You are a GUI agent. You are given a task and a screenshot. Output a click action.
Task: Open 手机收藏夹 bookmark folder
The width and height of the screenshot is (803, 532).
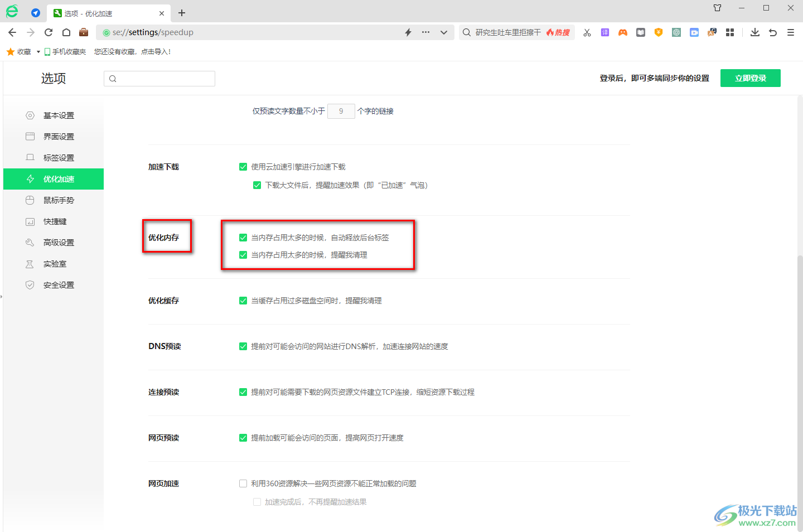tap(65, 52)
